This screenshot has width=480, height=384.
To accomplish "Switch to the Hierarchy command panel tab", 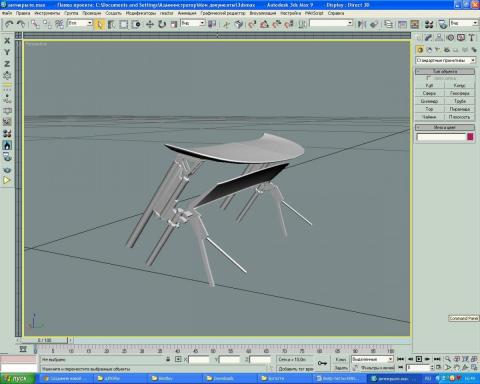I will 439,38.
